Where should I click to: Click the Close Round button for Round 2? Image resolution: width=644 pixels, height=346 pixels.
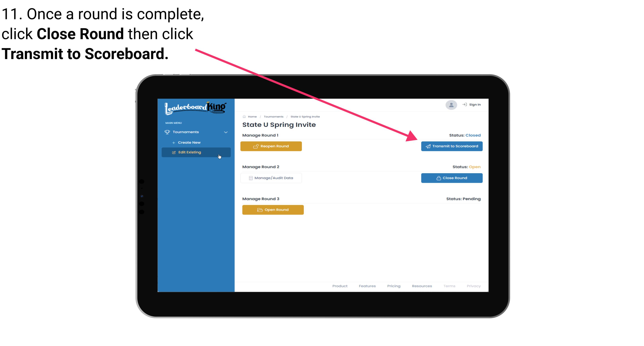coord(452,178)
